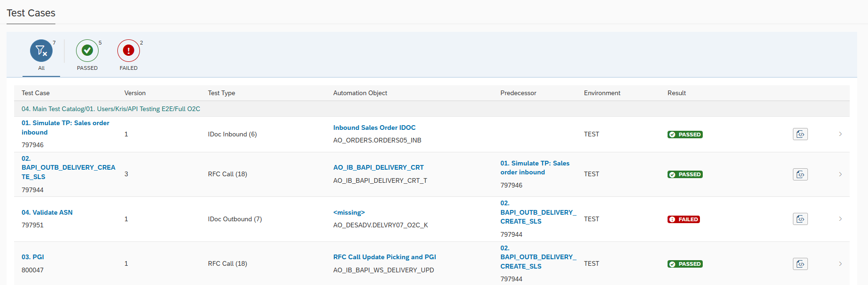Expand details arrow for Simulate TP row
The width and height of the screenshot is (868, 285).
pos(840,134)
